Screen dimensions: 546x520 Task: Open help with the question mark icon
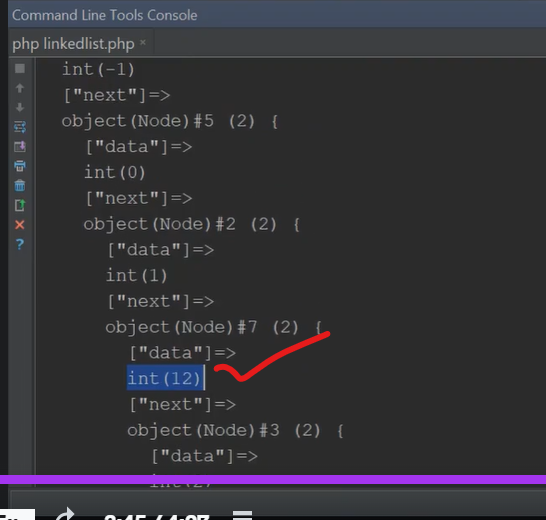pyautogui.click(x=20, y=244)
